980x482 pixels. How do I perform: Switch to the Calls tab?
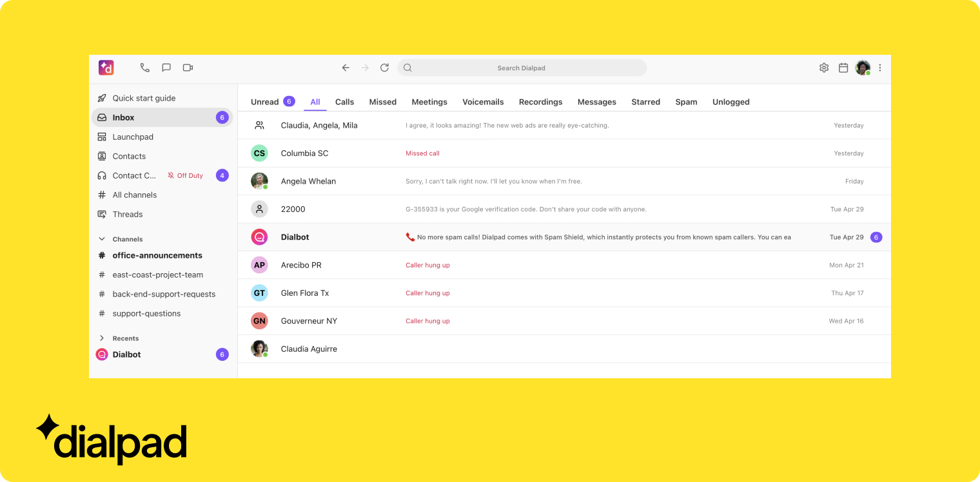(x=344, y=102)
